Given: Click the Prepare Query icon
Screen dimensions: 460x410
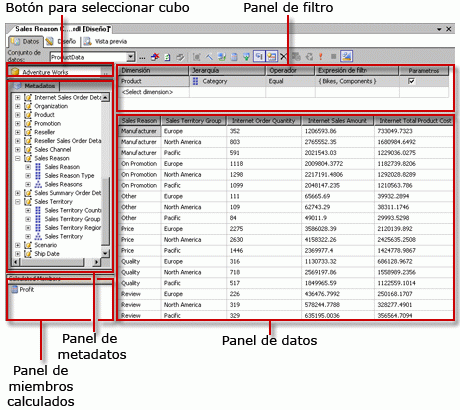Looking at the screenshot, I should [309, 57].
